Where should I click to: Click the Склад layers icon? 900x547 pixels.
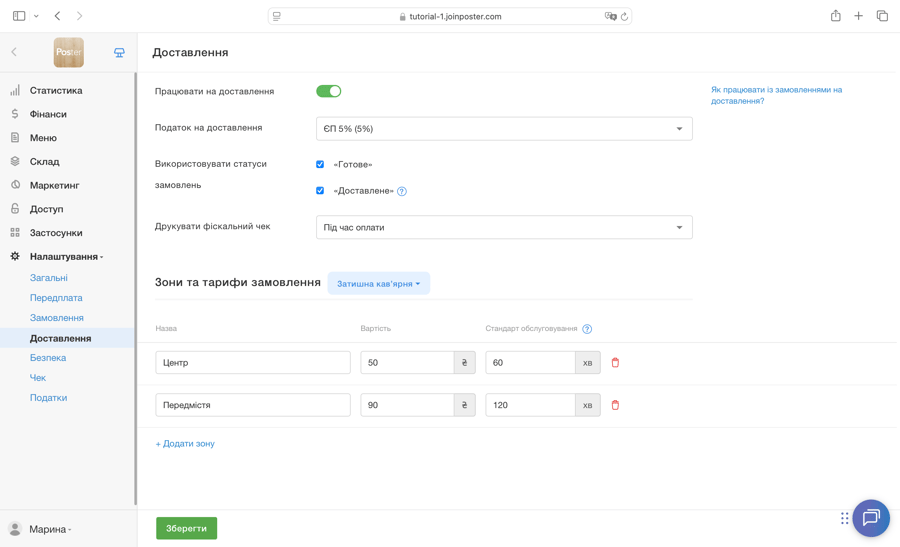(x=15, y=161)
